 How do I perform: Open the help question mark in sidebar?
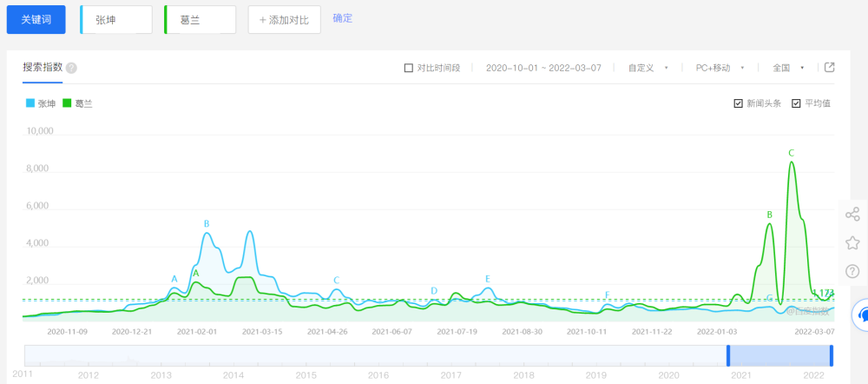852,272
